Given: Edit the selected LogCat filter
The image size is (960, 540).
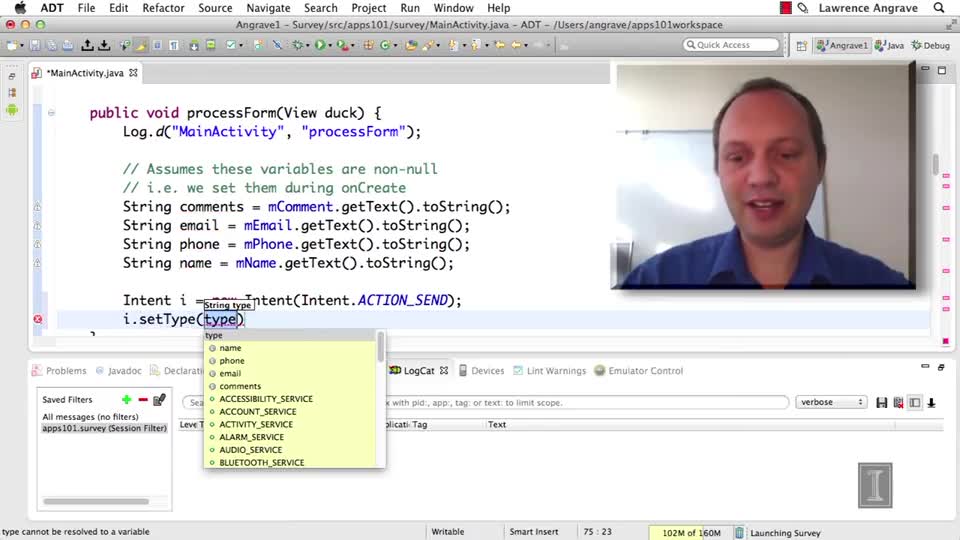Looking at the screenshot, I should point(159,399).
